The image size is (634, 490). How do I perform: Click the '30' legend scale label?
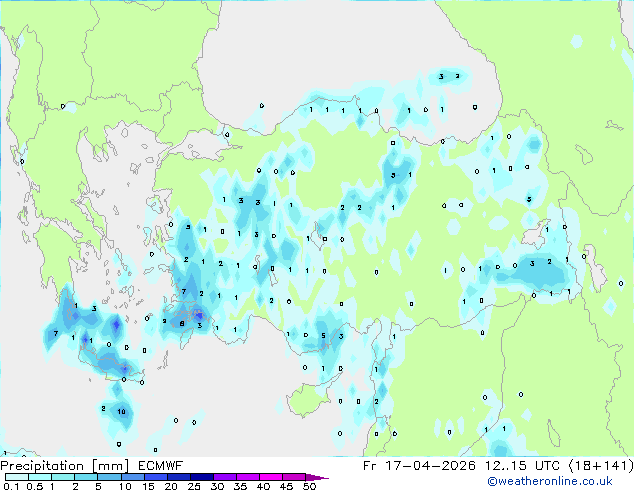217,486
